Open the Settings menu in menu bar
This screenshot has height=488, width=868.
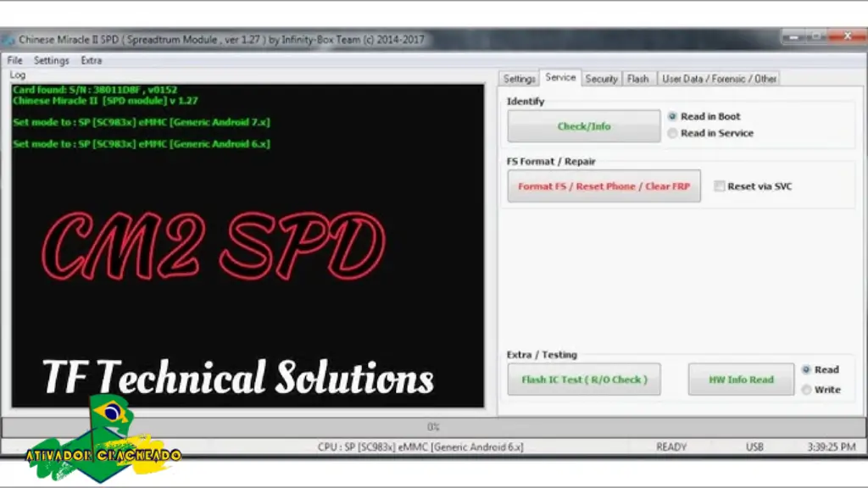pyautogui.click(x=52, y=60)
